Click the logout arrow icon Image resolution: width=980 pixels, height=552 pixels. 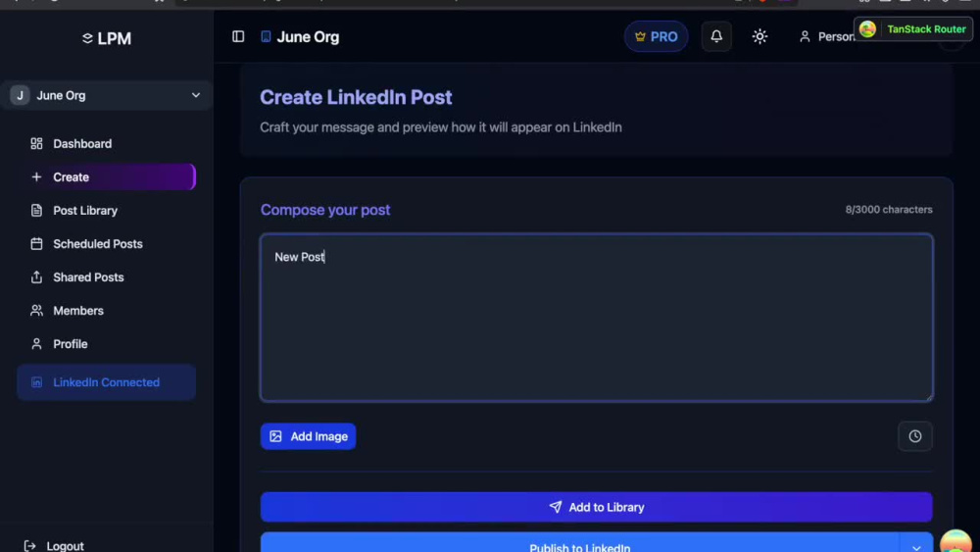29,546
